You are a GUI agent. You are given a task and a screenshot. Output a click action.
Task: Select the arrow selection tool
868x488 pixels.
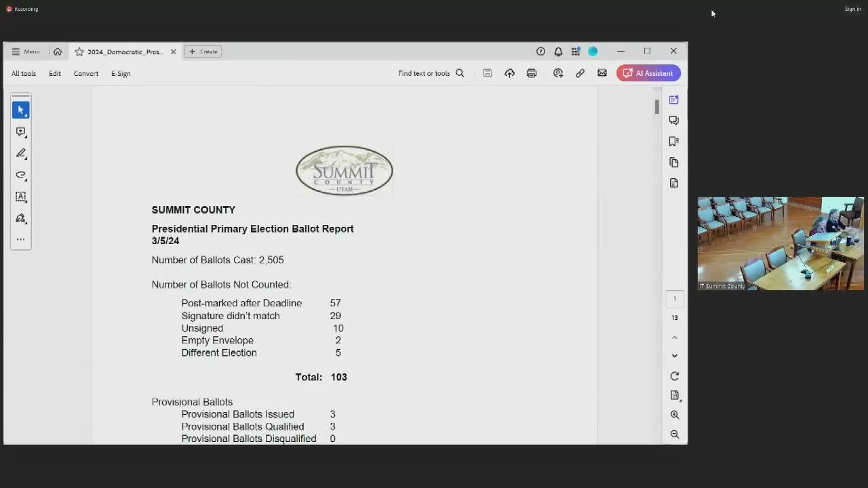pos(20,110)
